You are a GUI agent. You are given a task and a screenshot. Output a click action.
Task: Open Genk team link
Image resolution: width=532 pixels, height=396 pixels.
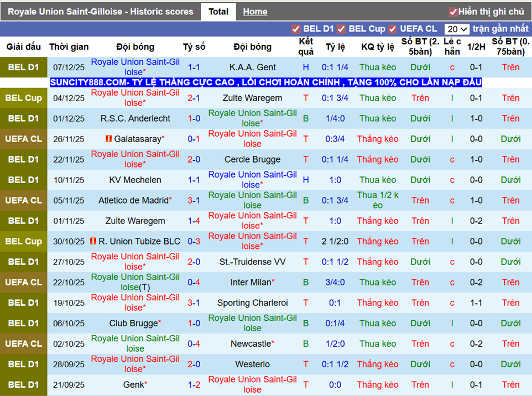134,385
